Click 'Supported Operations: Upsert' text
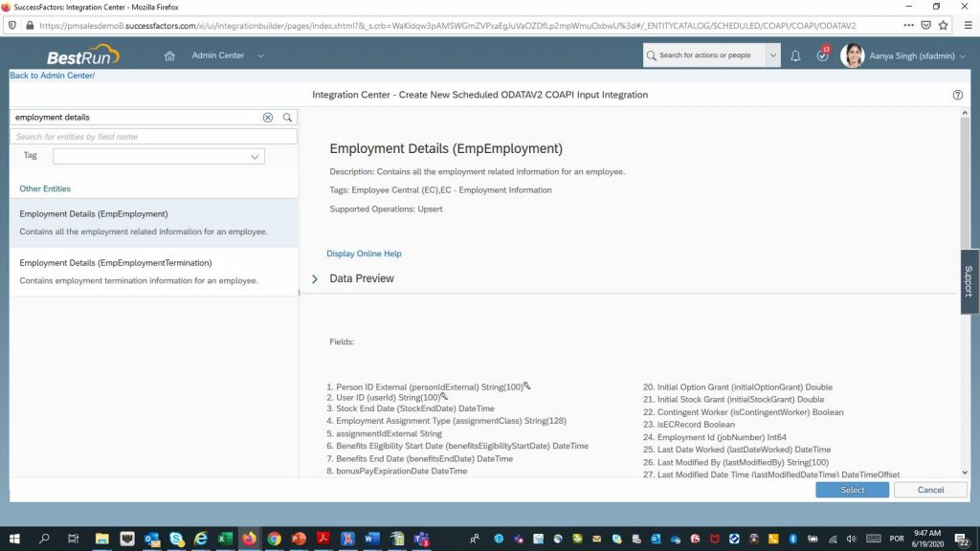The height and width of the screenshot is (551, 980). coord(387,209)
